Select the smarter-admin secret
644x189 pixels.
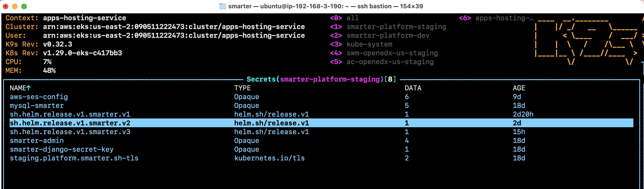point(321,140)
